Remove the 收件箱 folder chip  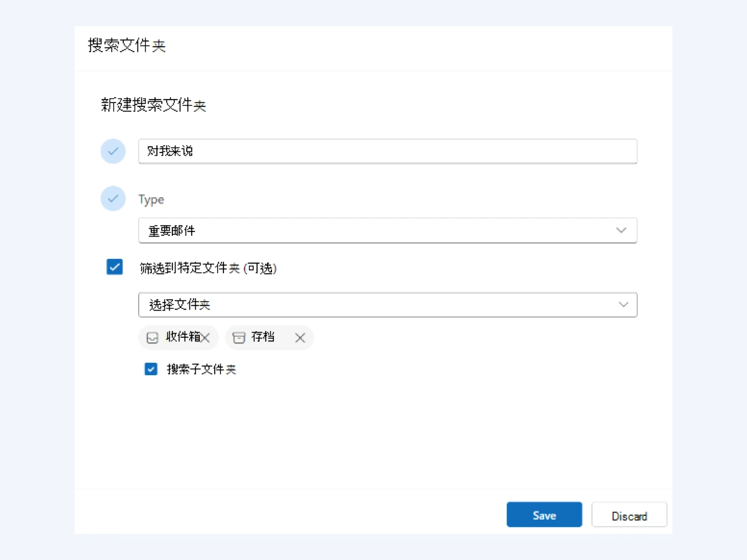point(205,338)
